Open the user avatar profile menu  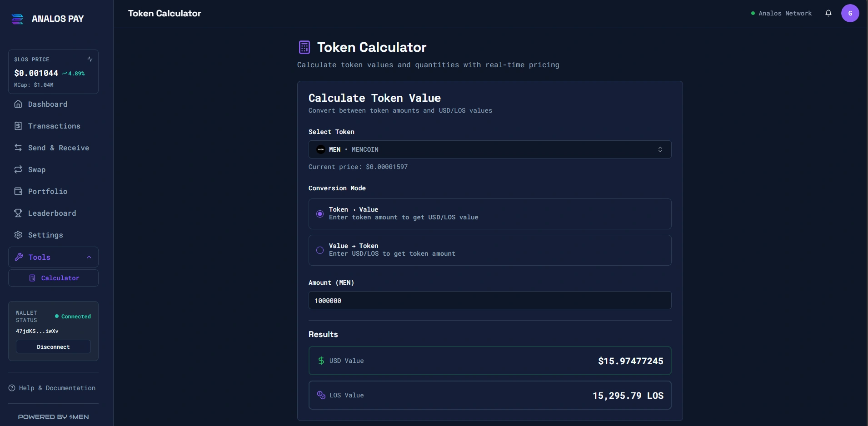click(x=850, y=13)
